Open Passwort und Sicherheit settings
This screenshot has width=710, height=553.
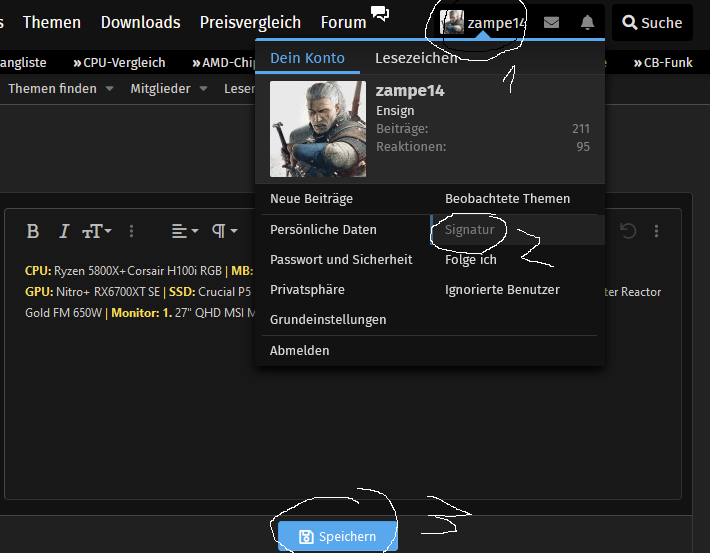click(341, 260)
